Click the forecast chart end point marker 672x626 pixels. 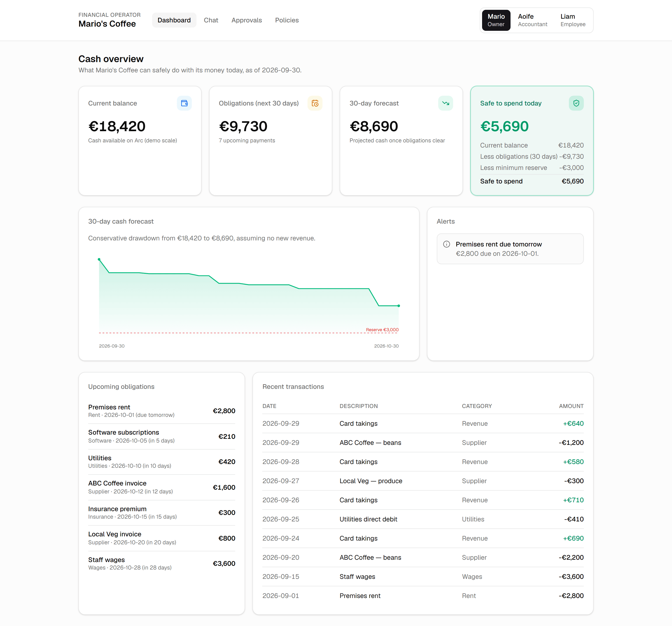(x=399, y=306)
